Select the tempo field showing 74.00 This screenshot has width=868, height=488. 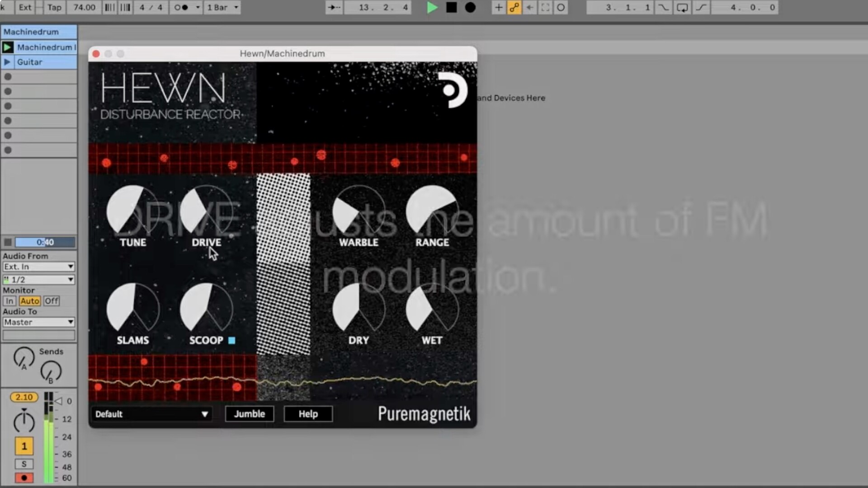point(84,7)
